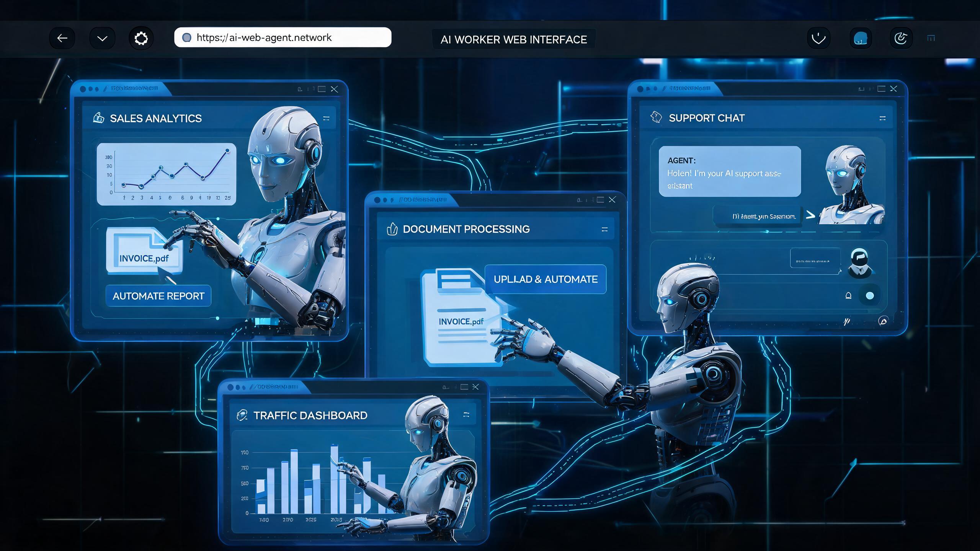980x551 pixels.
Task: Click the Document Processing header icon
Action: click(392, 229)
